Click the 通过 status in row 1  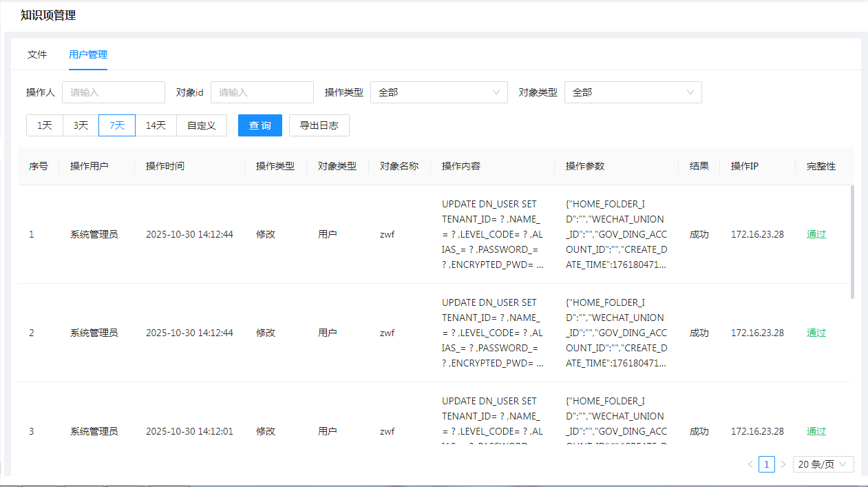(816, 234)
